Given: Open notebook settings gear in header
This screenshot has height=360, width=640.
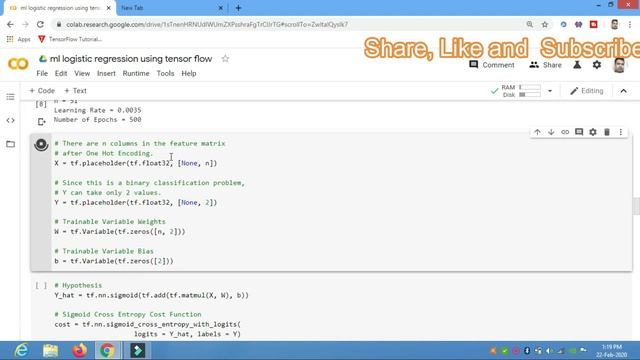Looking at the screenshot, I should click(x=597, y=65).
